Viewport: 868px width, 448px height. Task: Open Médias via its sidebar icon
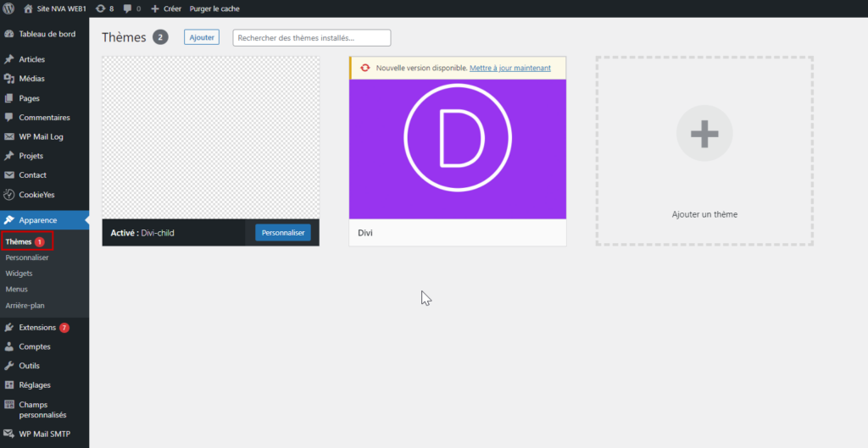coord(8,79)
